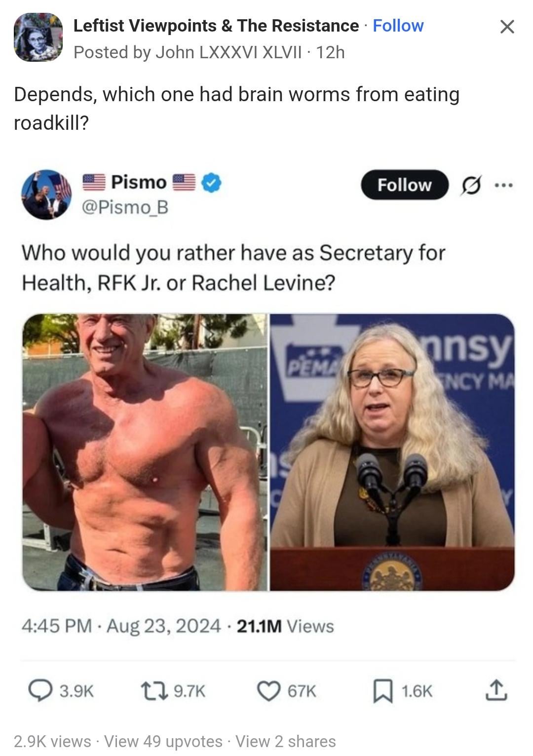533x756 pixels.
Task: Close the post with the X icon
Action: (507, 26)
